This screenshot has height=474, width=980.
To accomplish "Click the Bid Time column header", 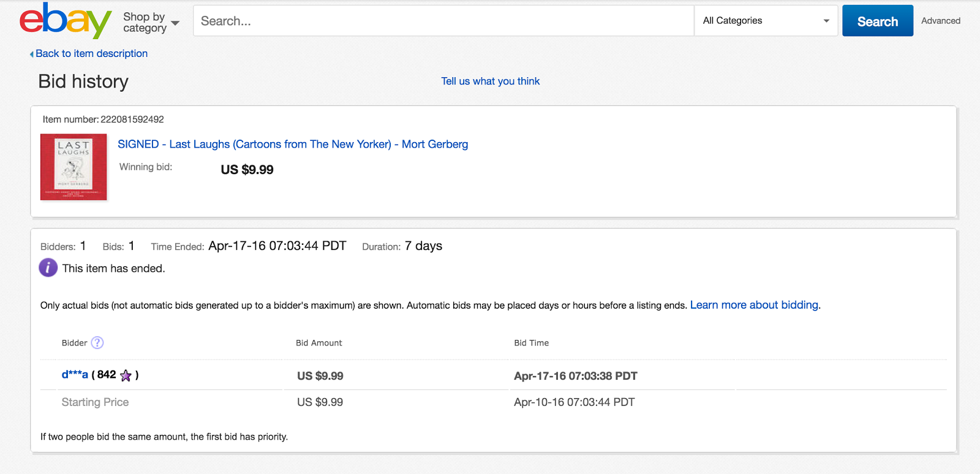I will pyautogui.click(x=531, y=343).
